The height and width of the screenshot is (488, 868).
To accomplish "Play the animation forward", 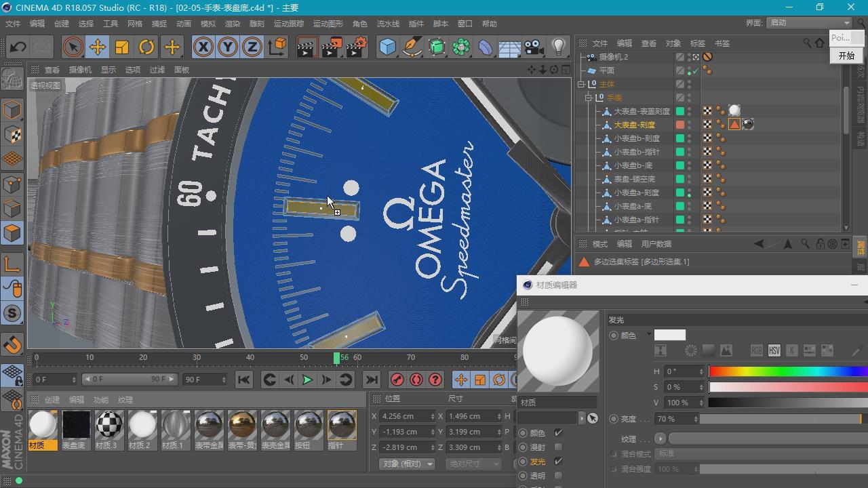I will pyautogui.click(x=307, y=380).
